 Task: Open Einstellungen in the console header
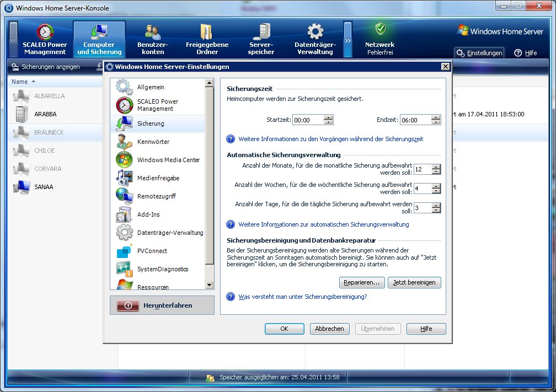[479, 53]
